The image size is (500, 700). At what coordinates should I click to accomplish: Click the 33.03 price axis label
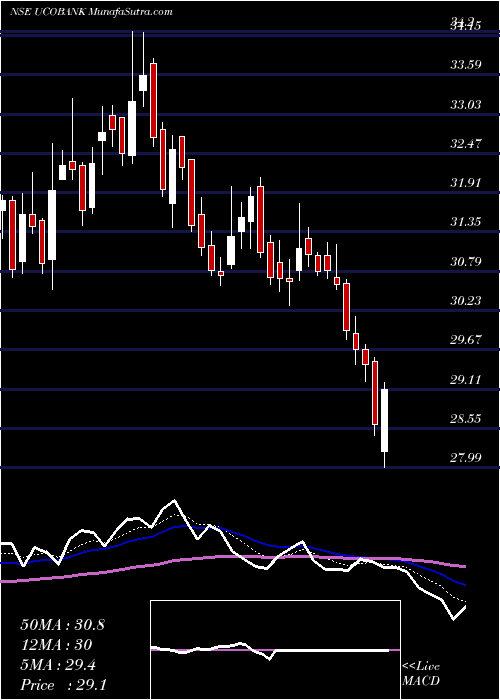pyautogui.click(x=466, y=105)
